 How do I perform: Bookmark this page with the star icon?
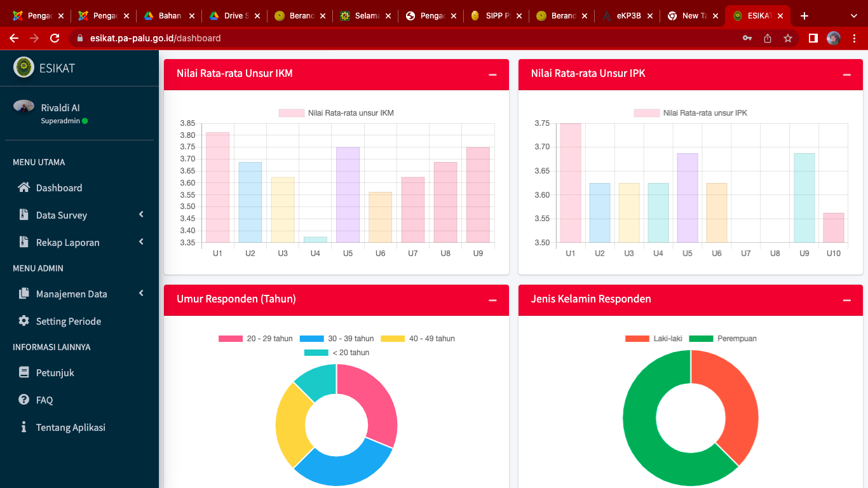[788, 38]
